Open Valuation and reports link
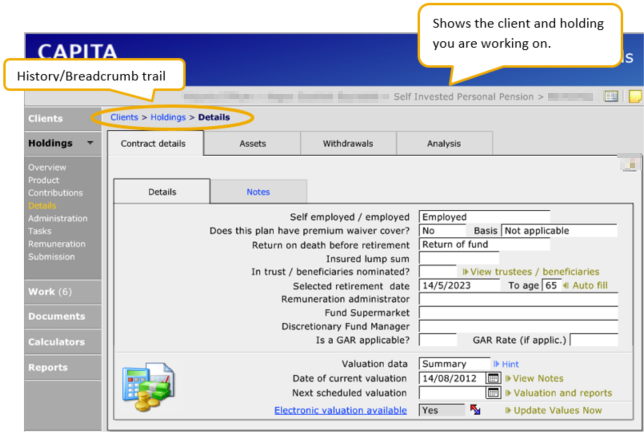Screen dimensions: 644x436 (x=559, y=393)
